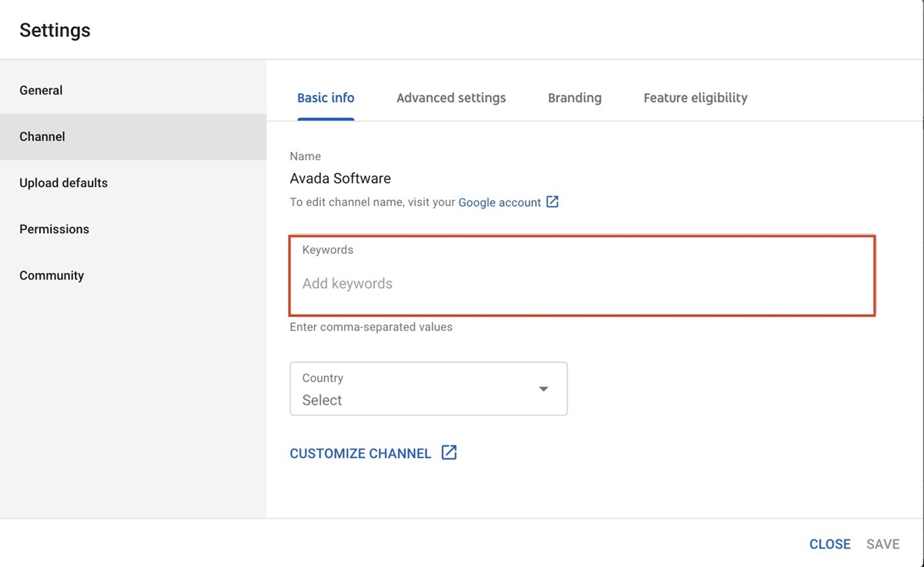Open the Branding tab
This screenshot has width=924, height=567.
click(x=574, y=98)
